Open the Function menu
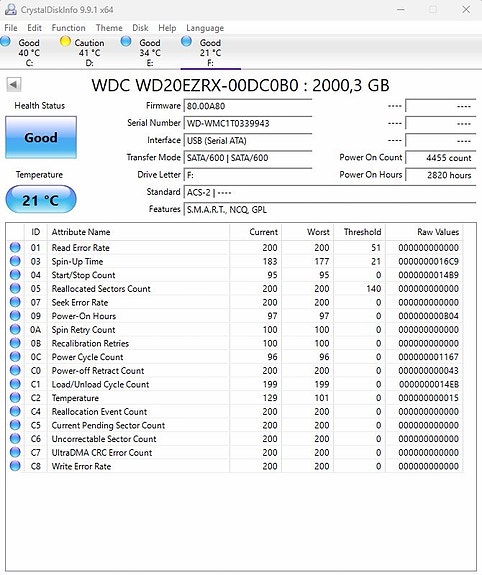Screen dimensions: 482x575 tap(68, 28)
